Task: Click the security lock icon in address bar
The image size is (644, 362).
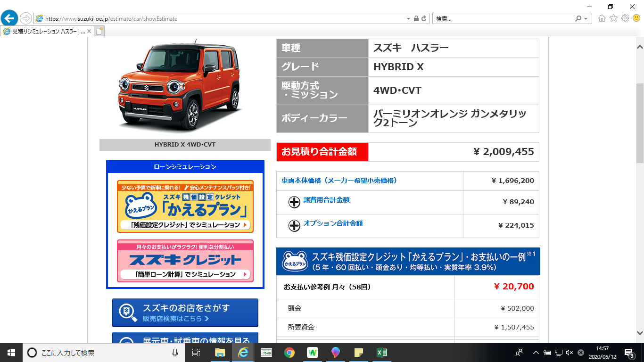Action: coord(416,19)
